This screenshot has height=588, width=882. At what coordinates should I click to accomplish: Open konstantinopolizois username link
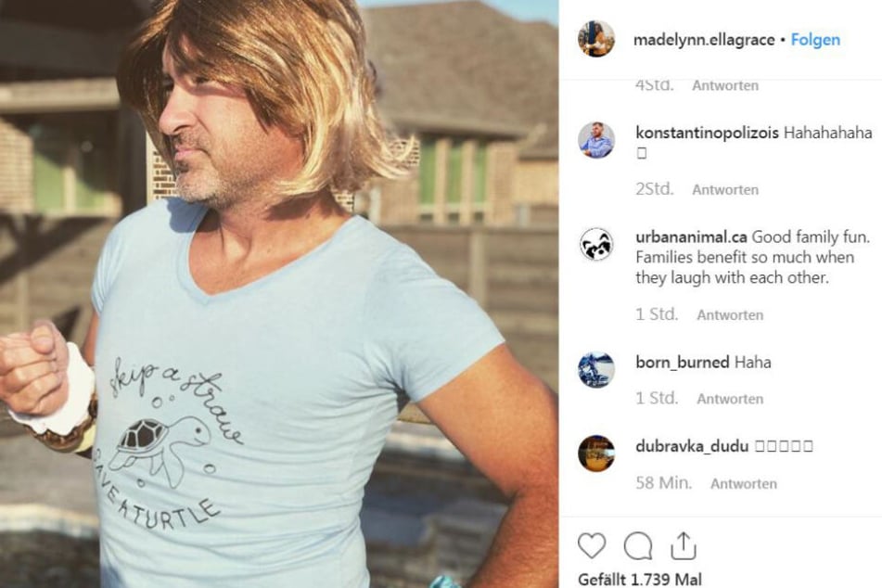(707, 133)
